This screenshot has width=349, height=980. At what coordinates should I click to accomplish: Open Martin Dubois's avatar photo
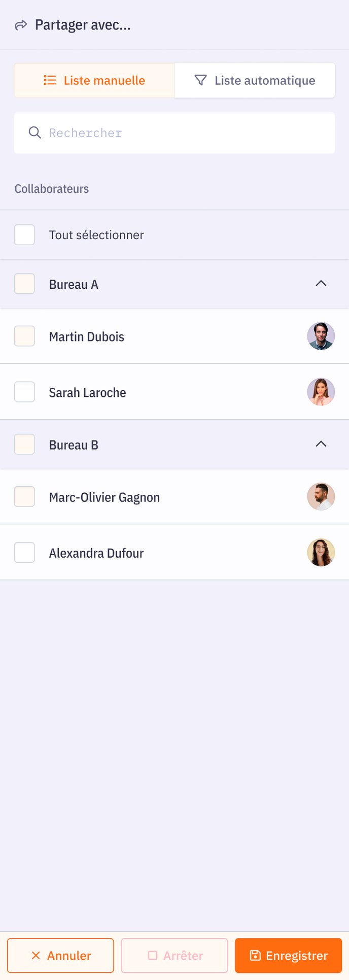(x=321, y=336)
